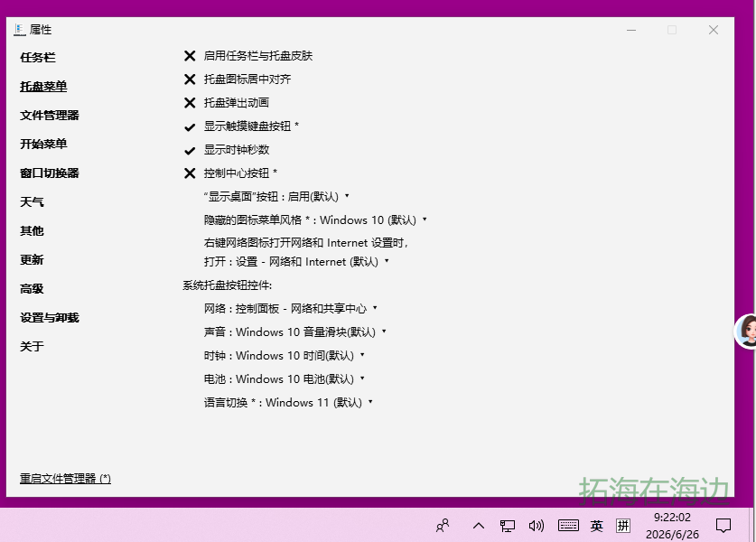Click the 英 input language indicator

click(x=596, y=526)
